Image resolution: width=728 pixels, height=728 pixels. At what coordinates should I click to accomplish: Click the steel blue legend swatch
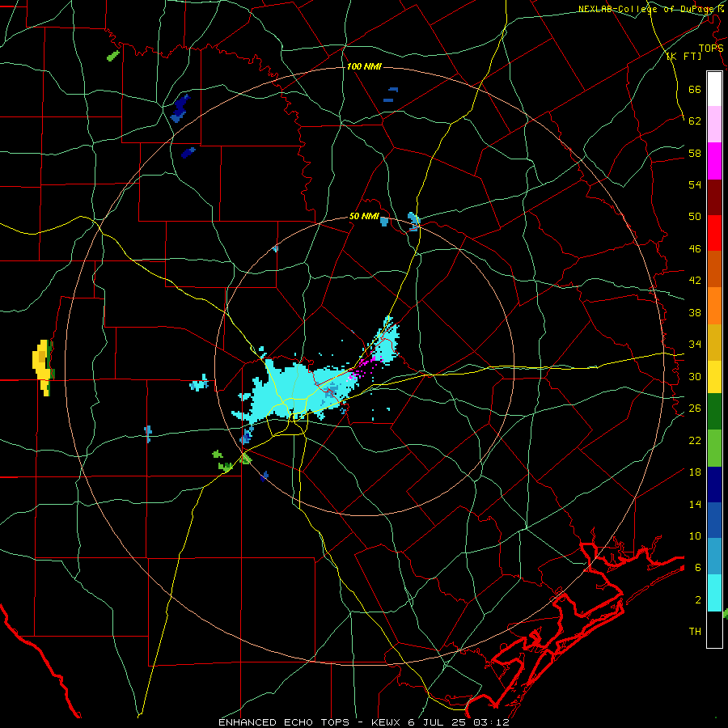point(714,557)
